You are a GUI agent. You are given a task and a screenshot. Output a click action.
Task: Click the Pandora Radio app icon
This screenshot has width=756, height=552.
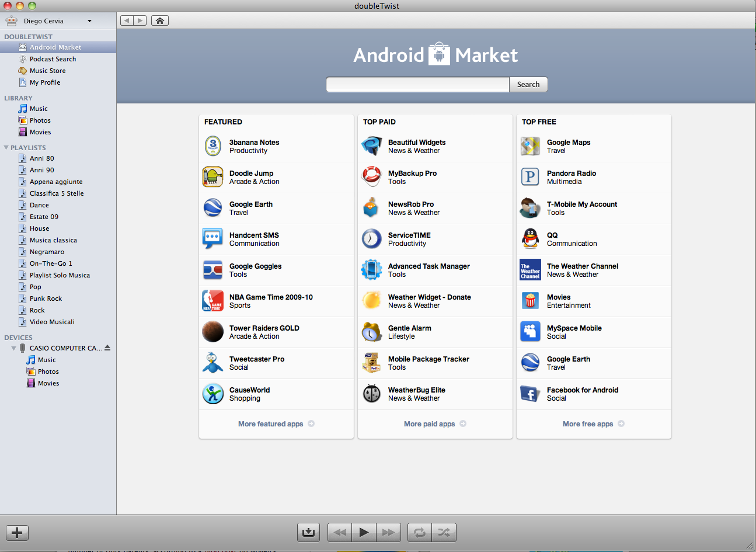point(530,177)
